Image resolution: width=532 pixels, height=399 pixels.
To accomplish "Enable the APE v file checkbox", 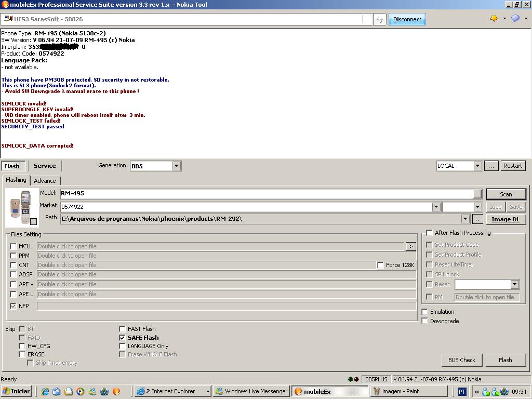I will point(13,284).
